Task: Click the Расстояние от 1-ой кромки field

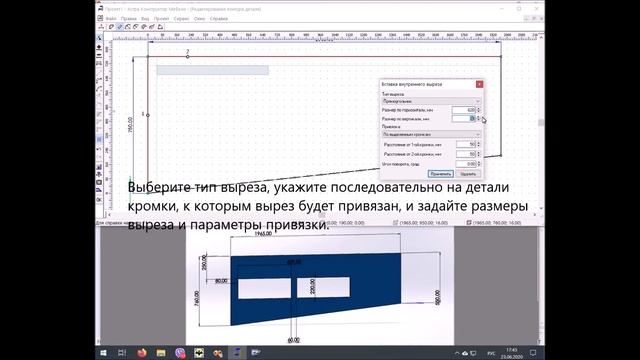Action: (466, 144)
